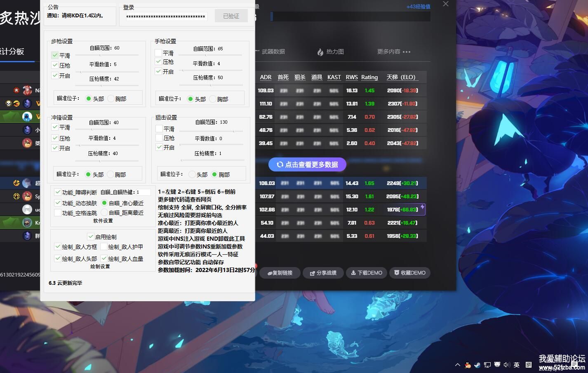Click the 下载DEMO button

(366, 273)
